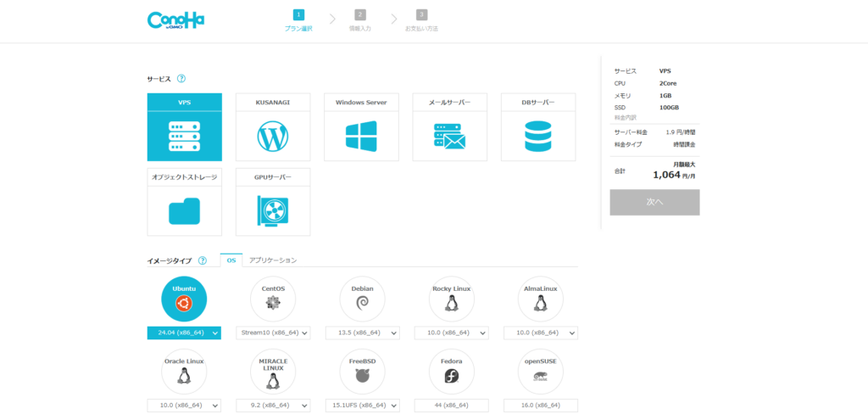The height and width of the screenshot is (414, 868).
Task: Click the 100GB SSD value
Action: pos(670,108)
